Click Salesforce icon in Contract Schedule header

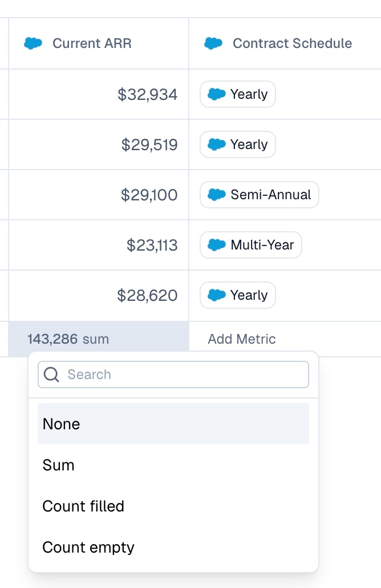[213, 43]
